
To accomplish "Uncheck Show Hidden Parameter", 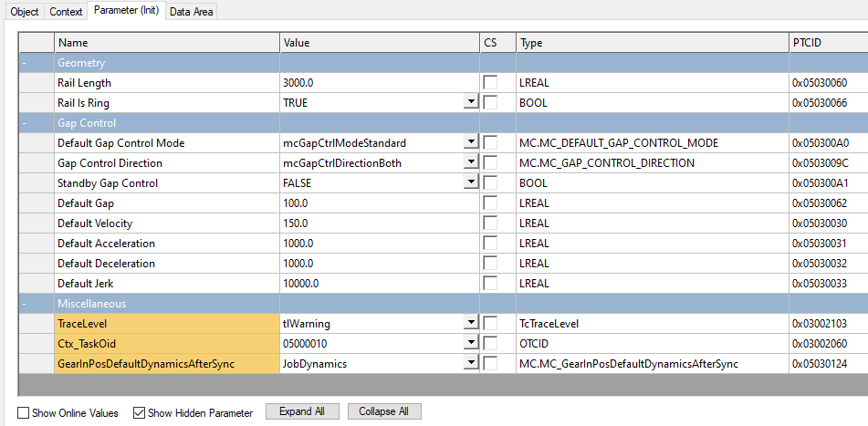I will [x=140, y=412].
